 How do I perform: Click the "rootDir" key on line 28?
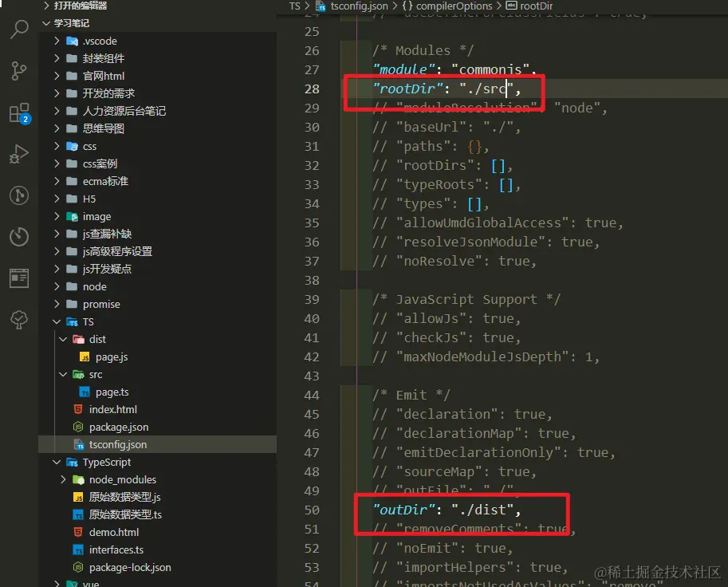408,89
